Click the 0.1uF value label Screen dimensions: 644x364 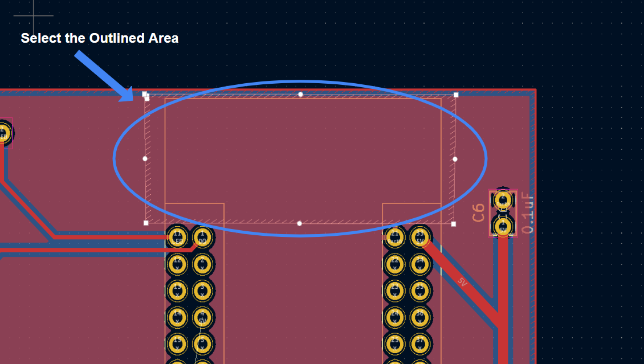pyautogui.click(x=528, y=213)
